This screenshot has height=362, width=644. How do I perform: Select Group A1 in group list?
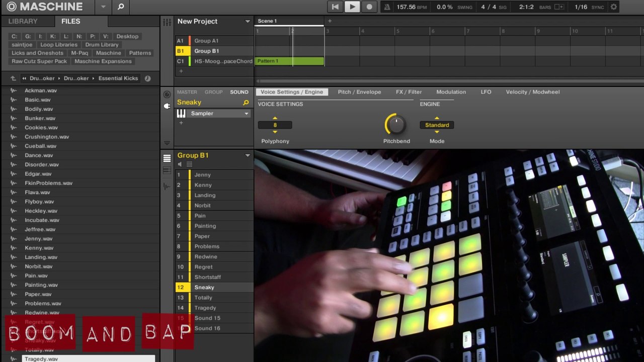click(214, 41)
